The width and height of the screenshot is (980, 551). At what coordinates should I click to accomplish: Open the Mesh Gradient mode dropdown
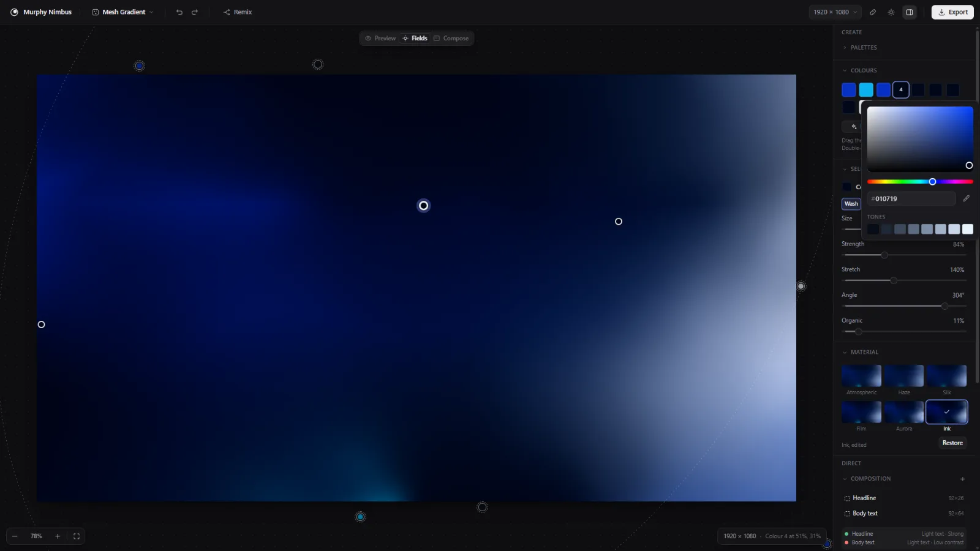pyautogui.click(x=123, y=12)
